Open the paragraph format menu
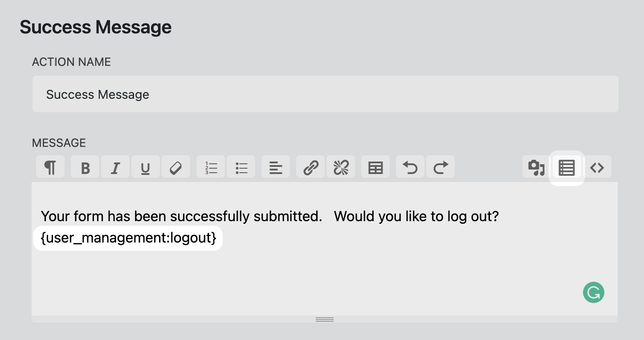 [50, 167]
